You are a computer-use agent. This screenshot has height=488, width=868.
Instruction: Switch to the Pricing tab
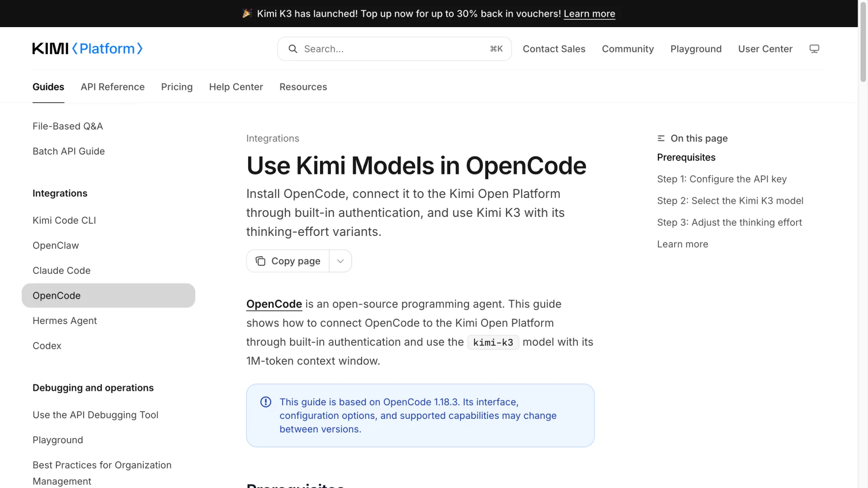(x=177, y=87)
